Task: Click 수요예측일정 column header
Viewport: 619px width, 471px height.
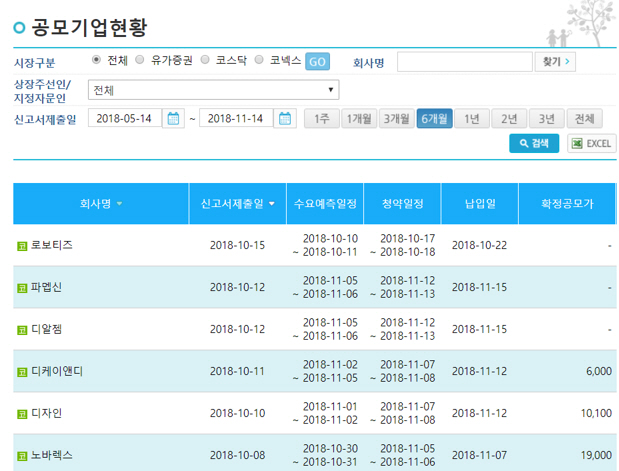Action: [x=325, y=204]
